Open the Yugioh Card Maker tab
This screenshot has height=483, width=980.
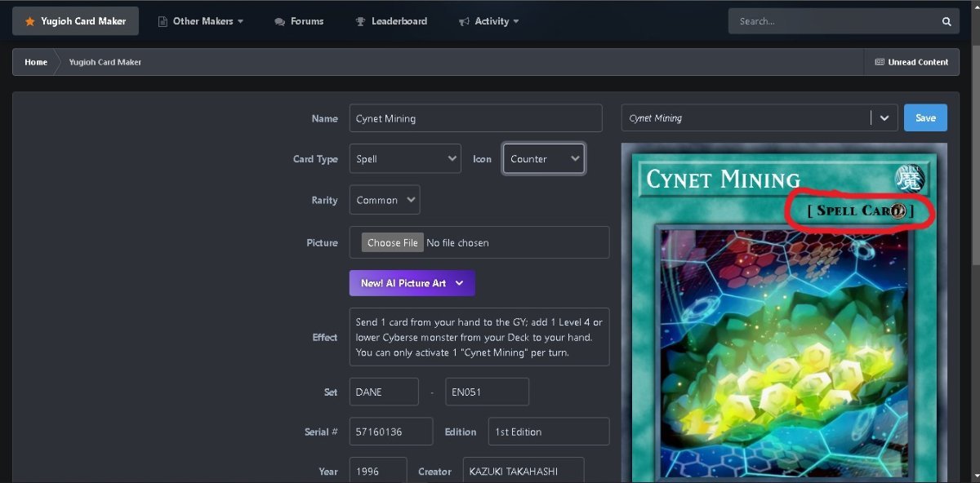click(75, 21)
